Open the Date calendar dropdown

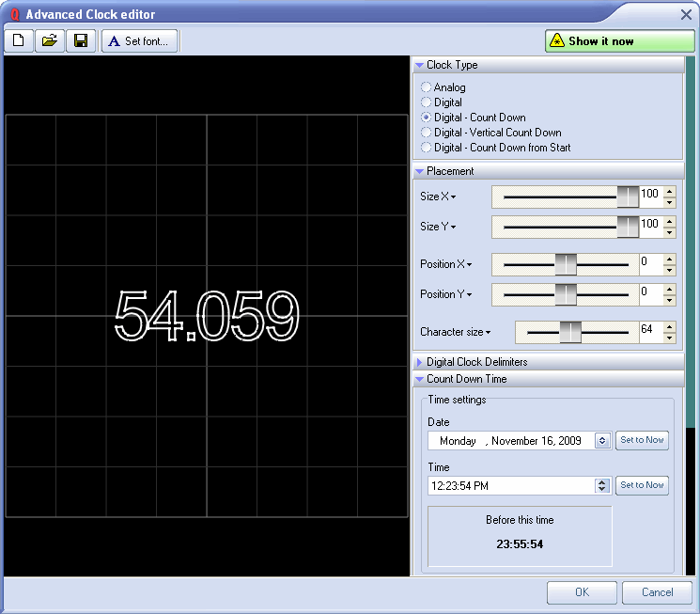[x=602, y=440]
